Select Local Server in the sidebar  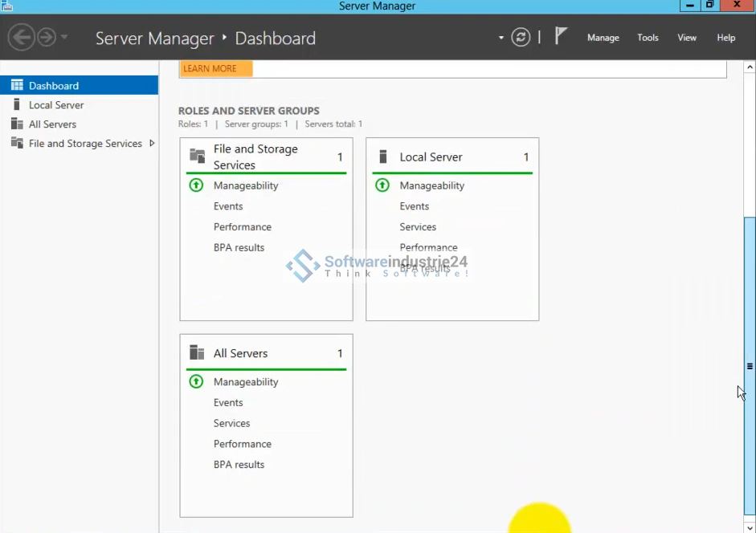coord(56,105)
